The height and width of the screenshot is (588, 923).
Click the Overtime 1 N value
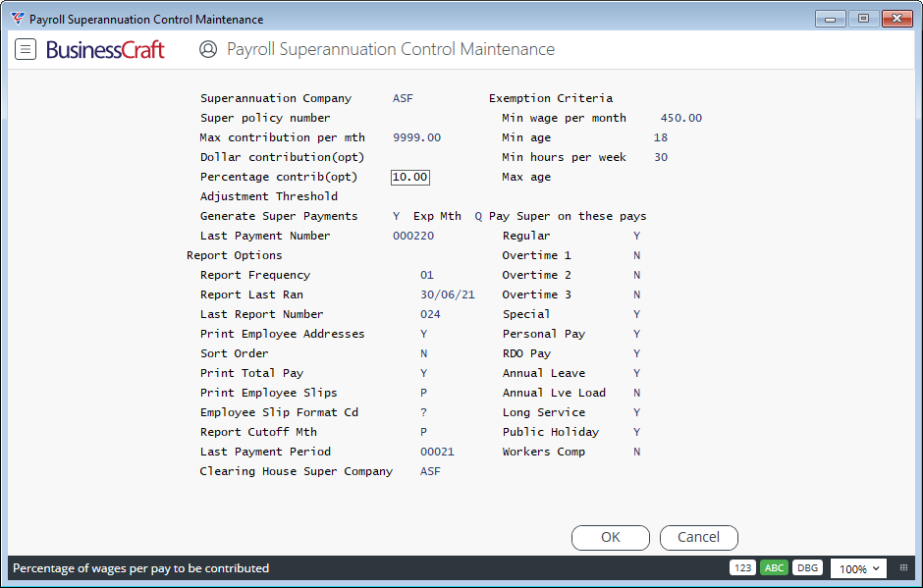tap(637, 255)
